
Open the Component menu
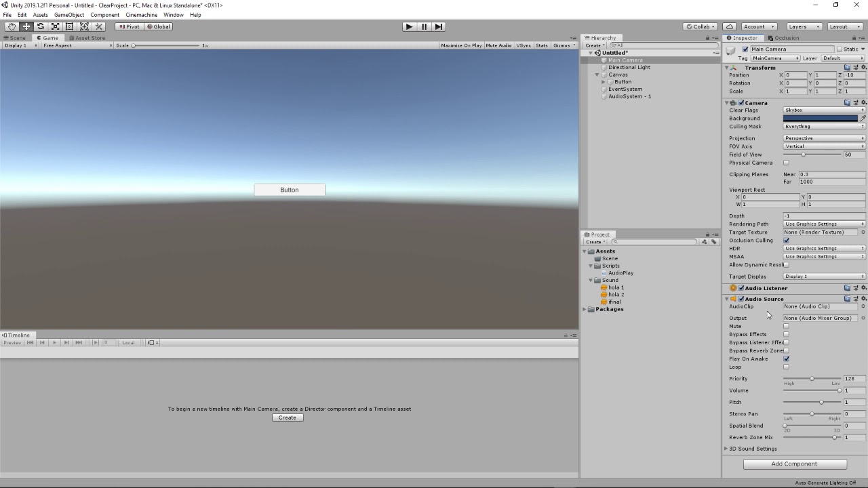104,15
